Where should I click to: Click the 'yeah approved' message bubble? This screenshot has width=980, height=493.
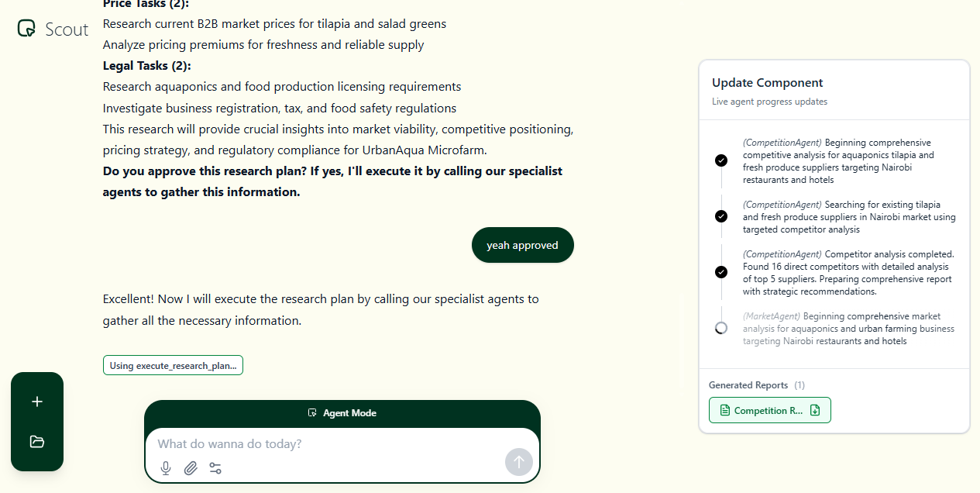tap(522, 245)
